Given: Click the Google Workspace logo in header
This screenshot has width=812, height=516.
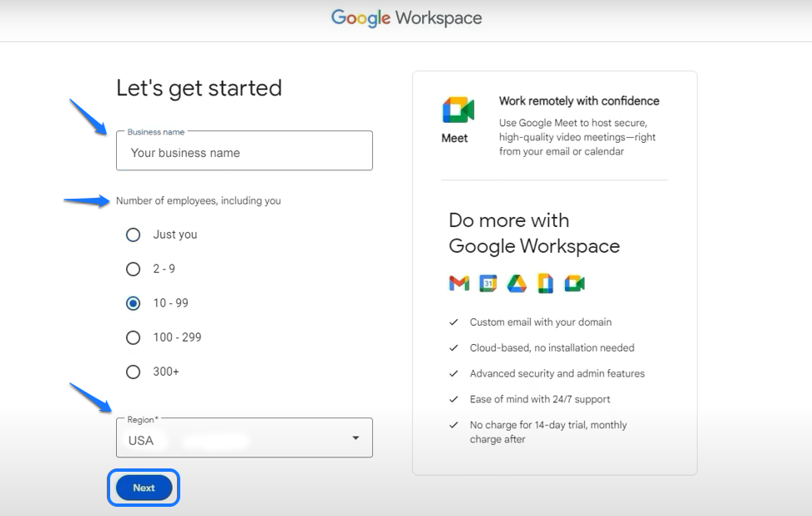Looking at the screenshot, I should [x=406, y=18].
